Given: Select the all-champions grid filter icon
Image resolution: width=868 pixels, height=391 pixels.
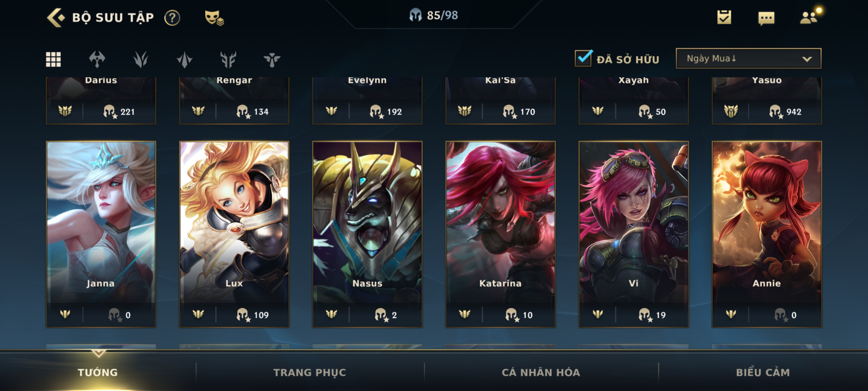Looking at the screenshot, I should point(53,59).
